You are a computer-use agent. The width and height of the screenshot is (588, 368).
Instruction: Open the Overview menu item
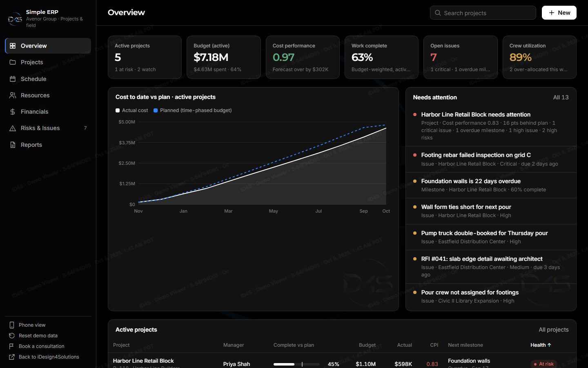48,46
